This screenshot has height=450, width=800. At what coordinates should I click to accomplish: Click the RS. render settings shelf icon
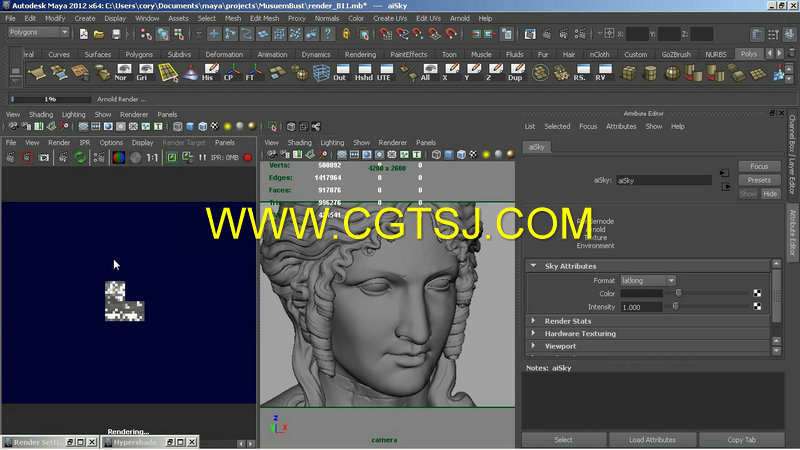(582, 72)
